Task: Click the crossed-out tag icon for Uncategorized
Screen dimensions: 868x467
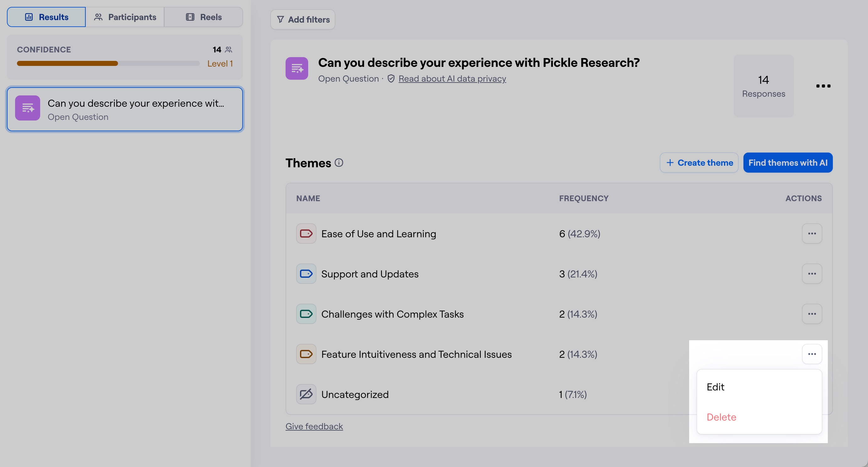Action: (x=306, y=394)
